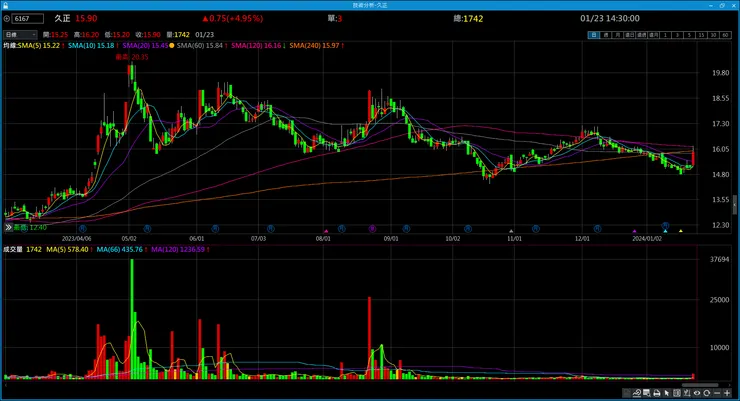740x401 pixels.
Task: Click the printer icon in bottom toolbar
Action: pos(656,393)
